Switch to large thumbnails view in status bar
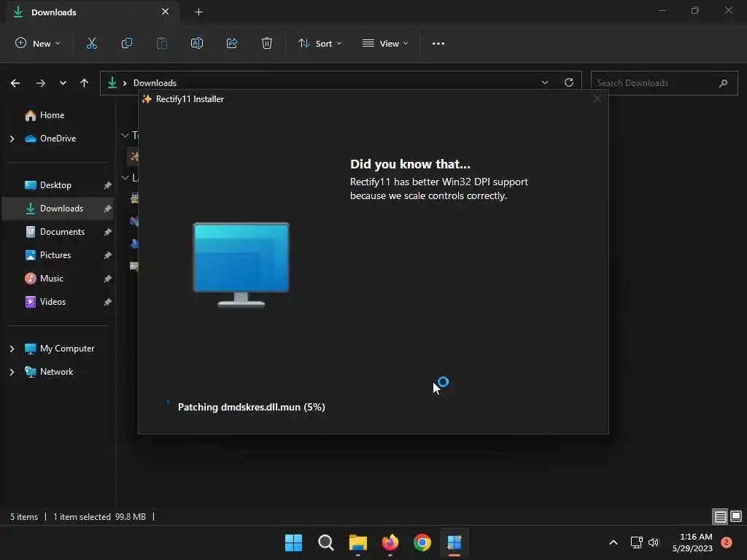This screenshot has width=747, height=560. click(736, 516)
